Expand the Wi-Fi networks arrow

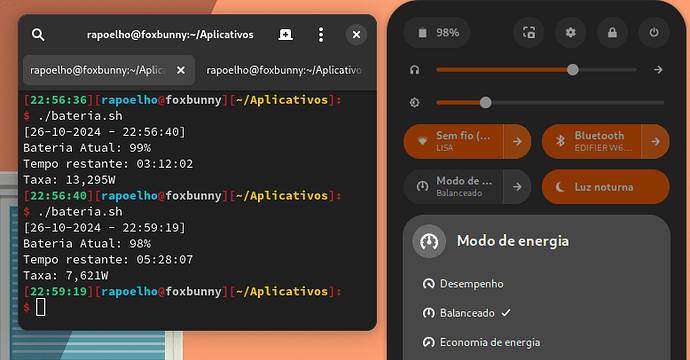518,141
